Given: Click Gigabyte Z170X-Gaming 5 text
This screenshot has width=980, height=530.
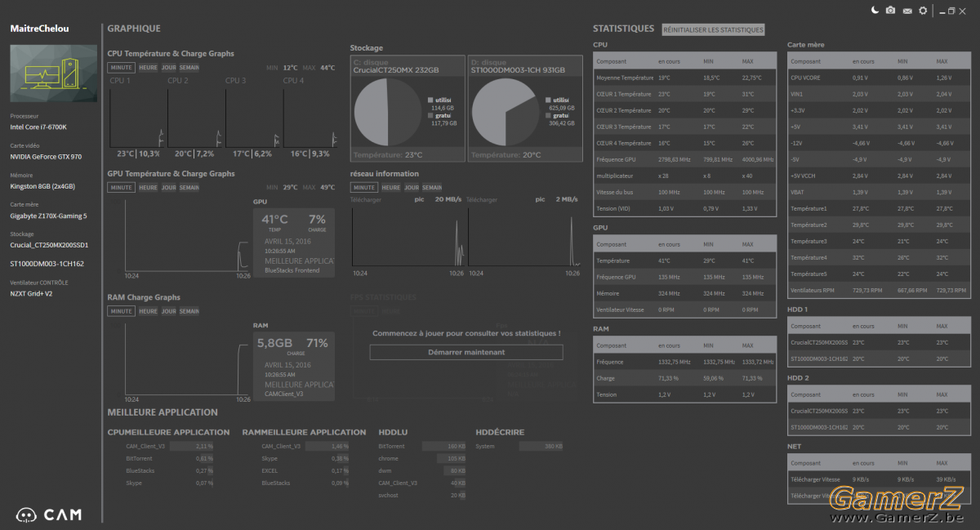Looking at the screenshot, I should pyautogui.click(x=48, y=216).
